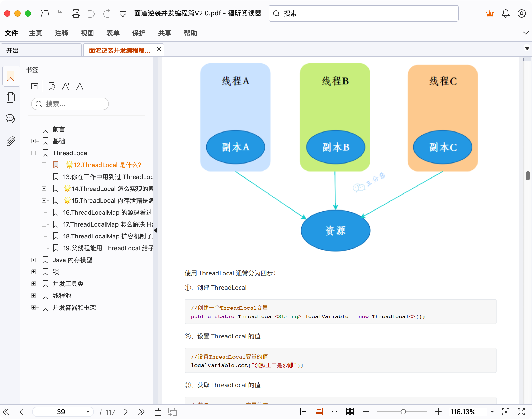Viewport: 532px width, 419px height.
Task: Activate fit-to-page display mode
Action: pos(505,412)
